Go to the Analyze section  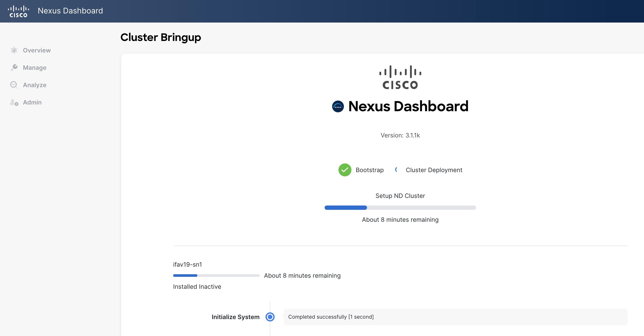[x=34, y=85]
